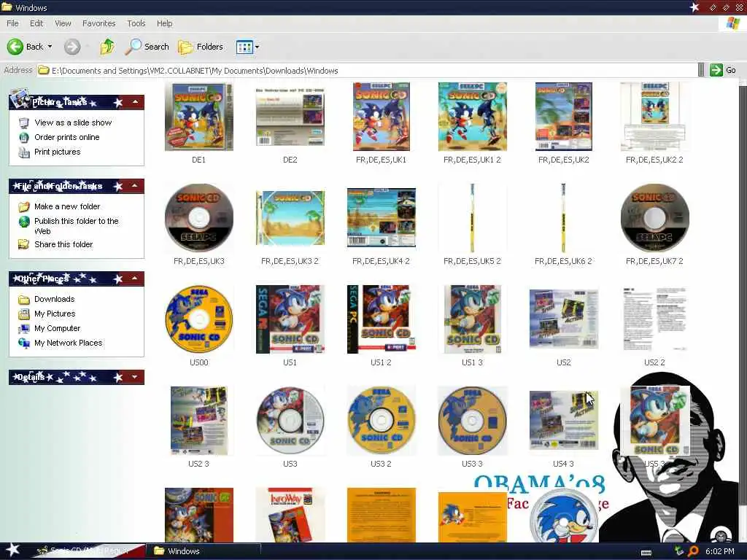Screen dimensions: 747x560
Task: Open the Start button on the taskbar
Action: (x=12, y=551)
